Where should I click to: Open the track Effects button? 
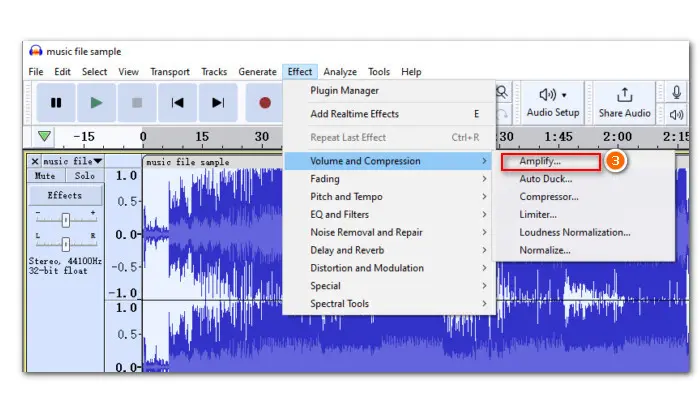pyautogui.click(x=65, y=195)
